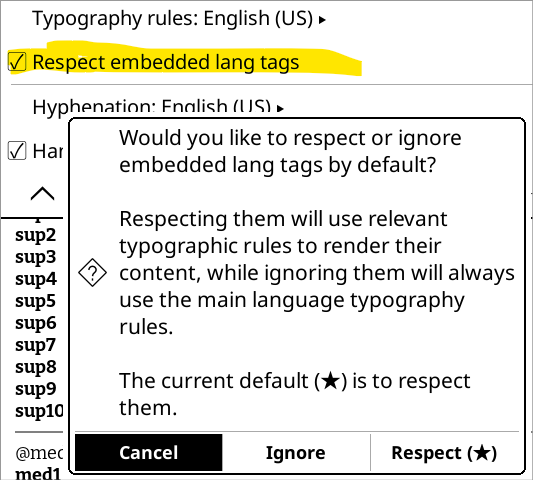Select the sup7 entry in the list
Viewport: 533px width, 480px height.
[x=35, y=345]
